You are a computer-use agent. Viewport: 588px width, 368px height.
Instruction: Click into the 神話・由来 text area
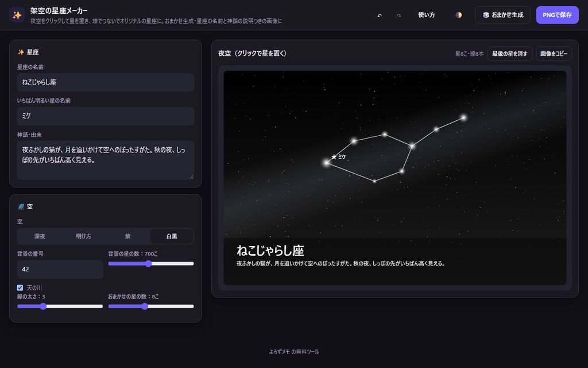(x=106, y=160)
